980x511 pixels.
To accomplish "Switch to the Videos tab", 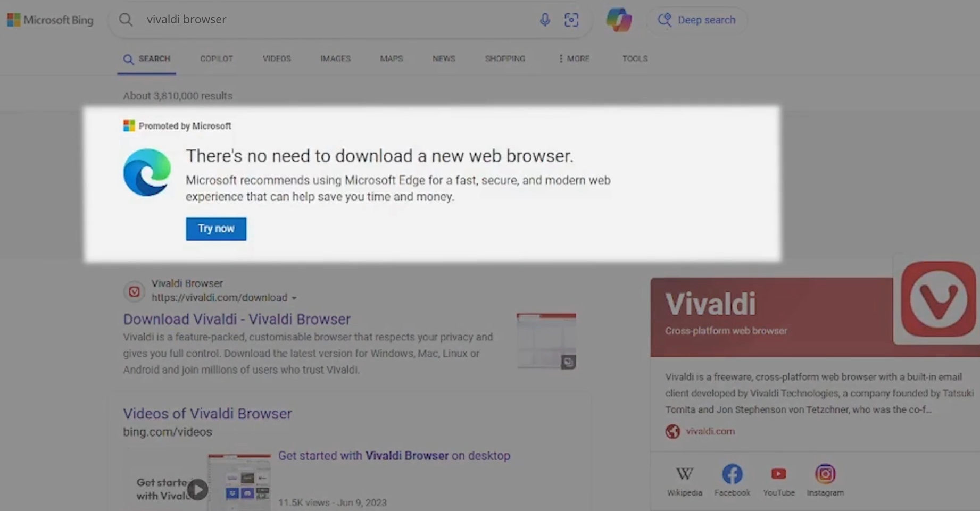I will [276, 58].
